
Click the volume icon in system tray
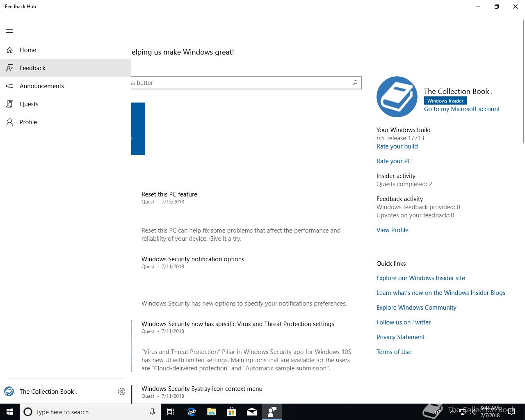click(472, 412)
